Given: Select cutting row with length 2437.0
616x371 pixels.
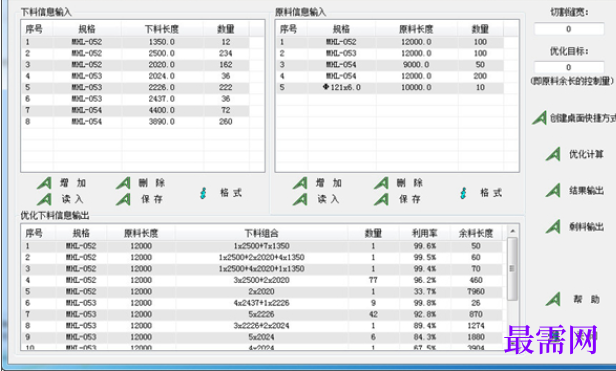Looking at the screenshot, I should pyautogui.click(x=136, y=99).
